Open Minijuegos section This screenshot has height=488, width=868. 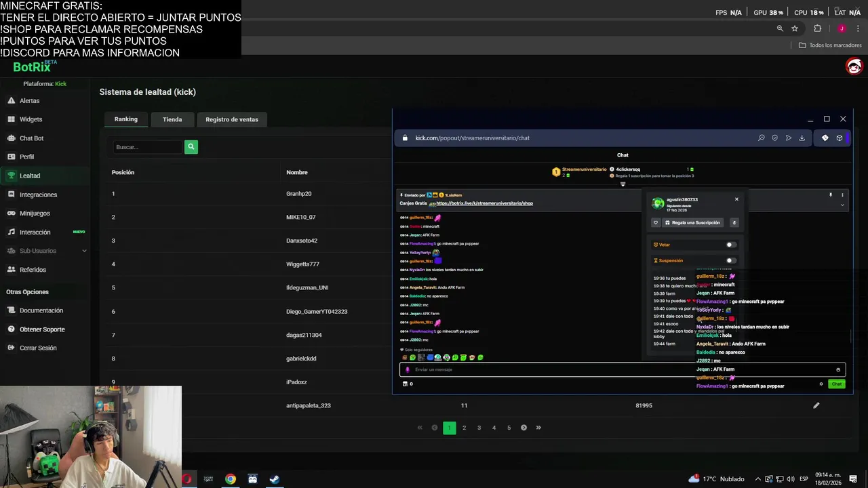point(35,213)
